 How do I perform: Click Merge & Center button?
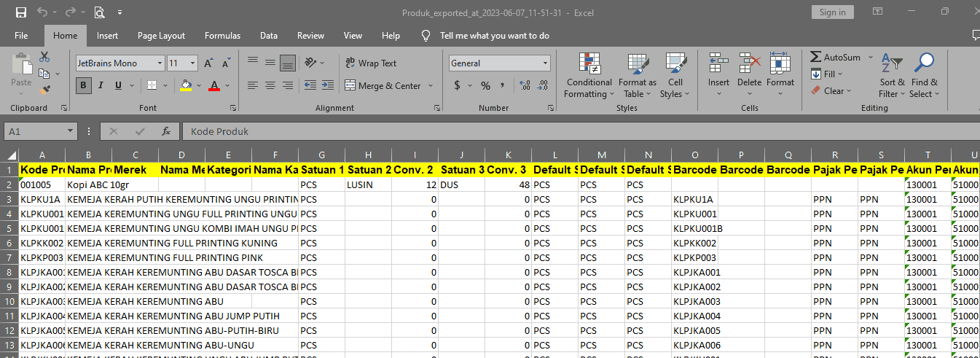[x=389, y=86]
